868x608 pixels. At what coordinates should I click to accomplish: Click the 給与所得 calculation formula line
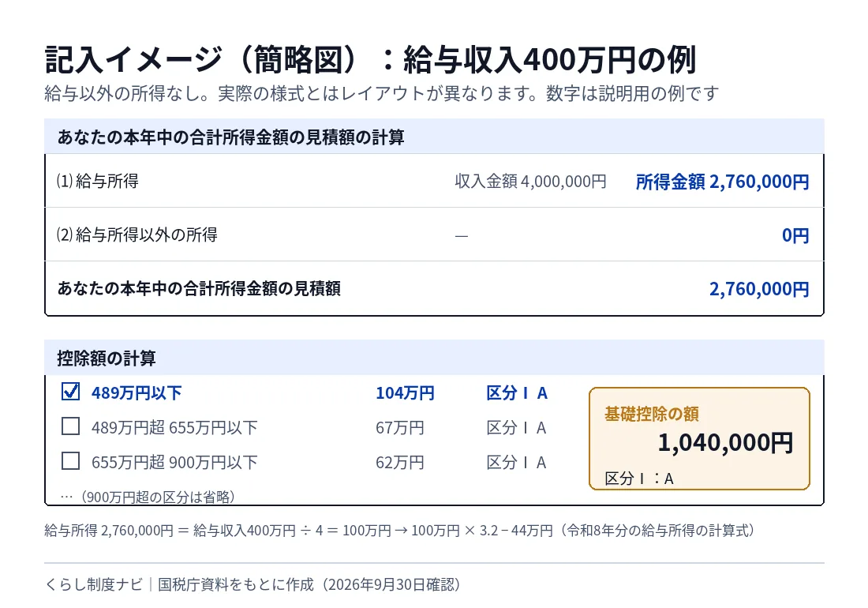(x=400, y=531)
